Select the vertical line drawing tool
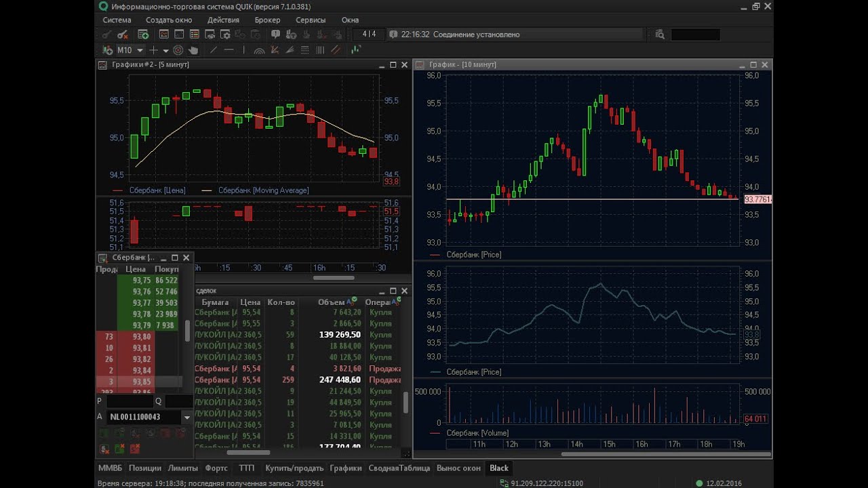This screenshot has width=868, height=488. (x=244, y=50)
